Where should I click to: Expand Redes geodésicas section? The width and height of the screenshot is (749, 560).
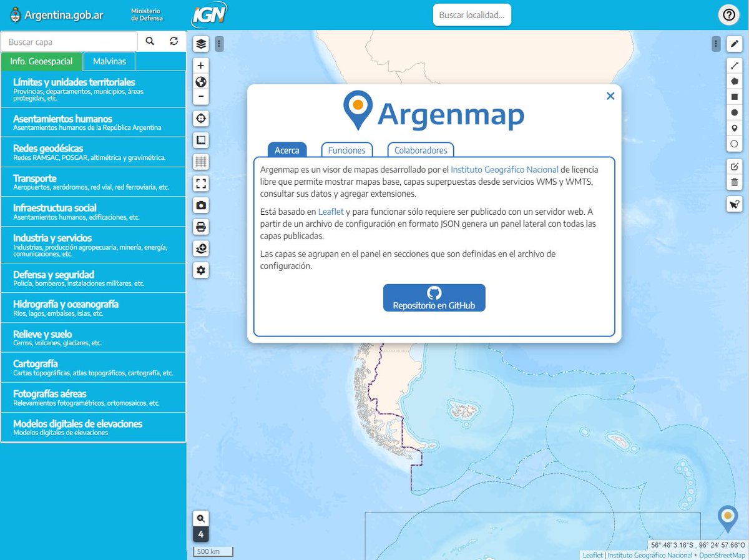[93, 152]
